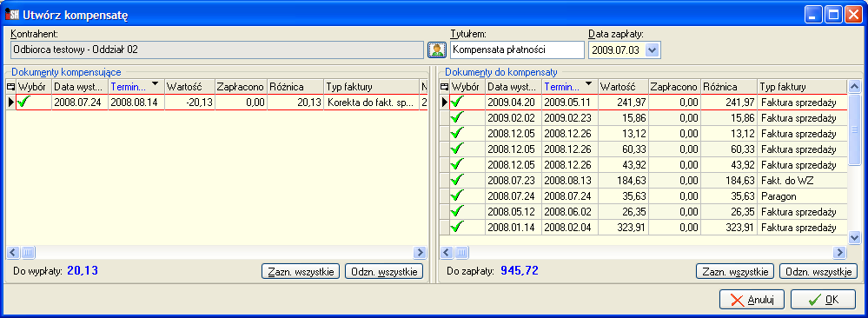The width and height of the screenshot is (868, 318).
Task: Toggle checkmark for row with value 43,92
Action: [458, 165]
